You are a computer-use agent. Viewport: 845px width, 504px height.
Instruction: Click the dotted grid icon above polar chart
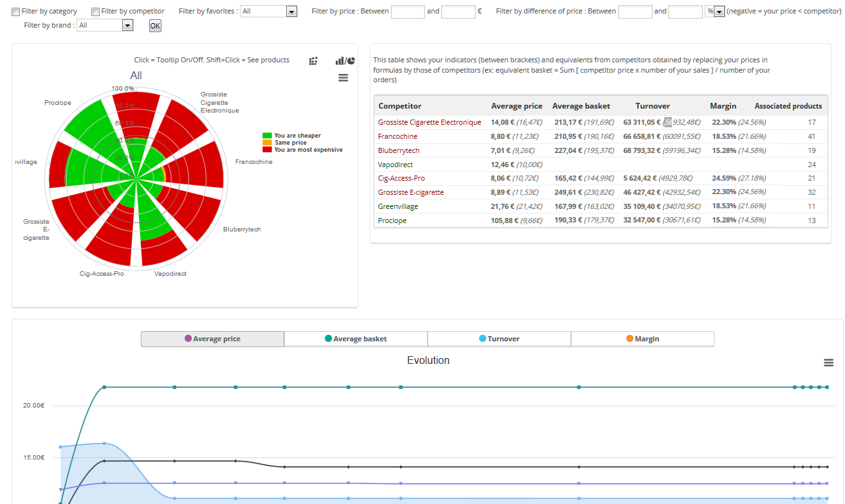(x=313, y=60)
